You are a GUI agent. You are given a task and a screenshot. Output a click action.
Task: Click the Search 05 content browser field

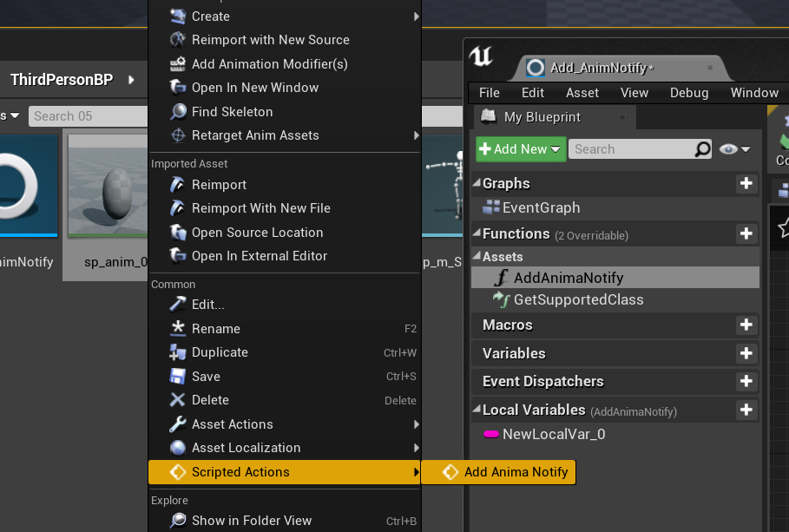click(88, 116)
